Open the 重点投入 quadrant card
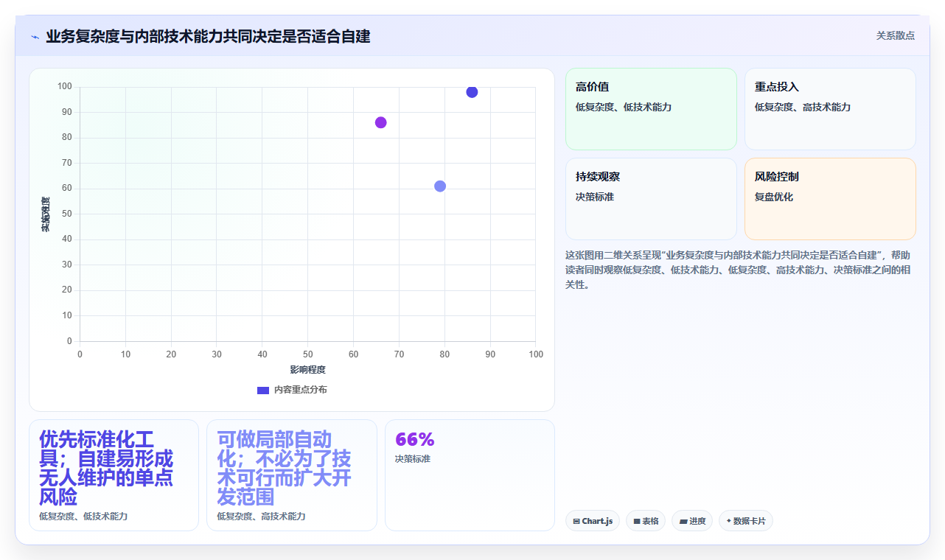Image resolution: width=945 pixels, height=560 pixels. (830, 109)
